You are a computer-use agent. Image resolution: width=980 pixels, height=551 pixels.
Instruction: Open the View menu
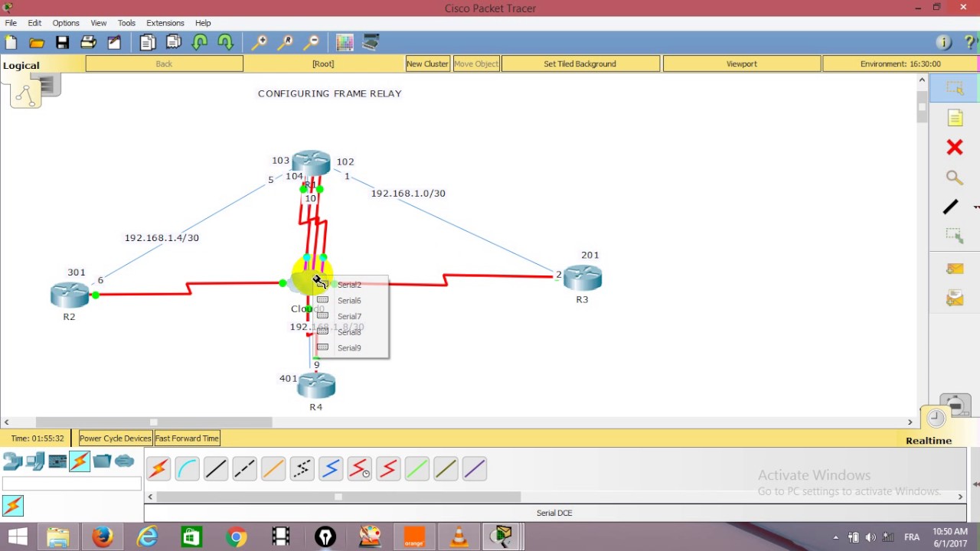point(99,23)
